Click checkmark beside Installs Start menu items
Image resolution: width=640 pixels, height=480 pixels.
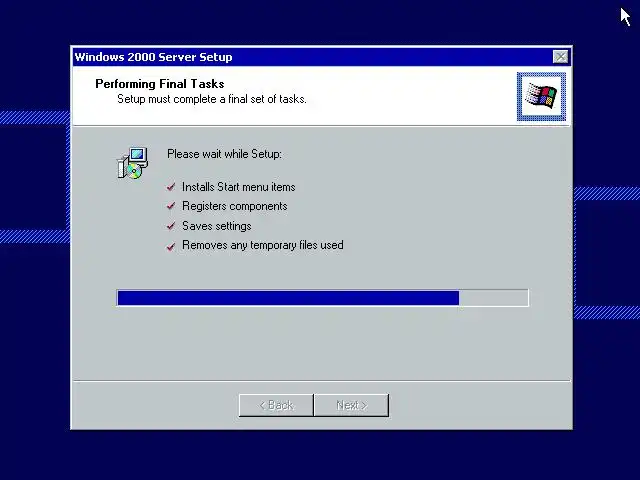click(171, 187)
